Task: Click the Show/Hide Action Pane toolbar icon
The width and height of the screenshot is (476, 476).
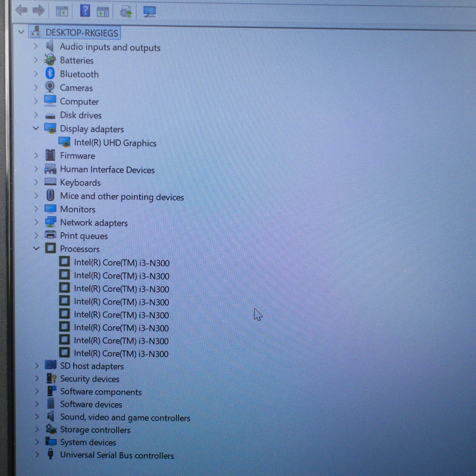Action: tap(103, 12)
